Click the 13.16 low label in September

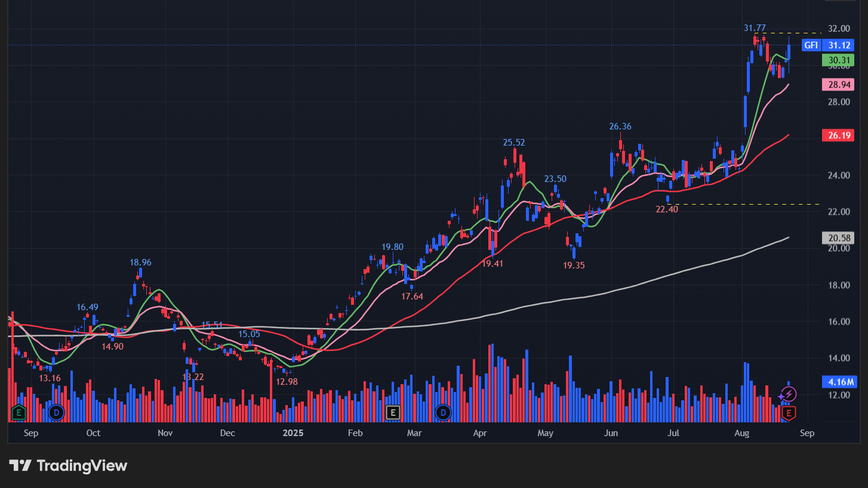[x=50, y=378]
